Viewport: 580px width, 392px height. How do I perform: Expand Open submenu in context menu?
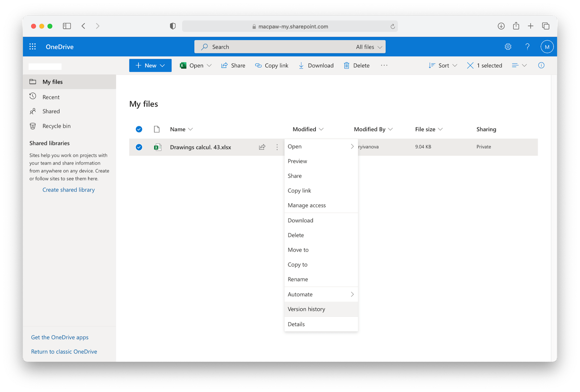coord(321,147)
